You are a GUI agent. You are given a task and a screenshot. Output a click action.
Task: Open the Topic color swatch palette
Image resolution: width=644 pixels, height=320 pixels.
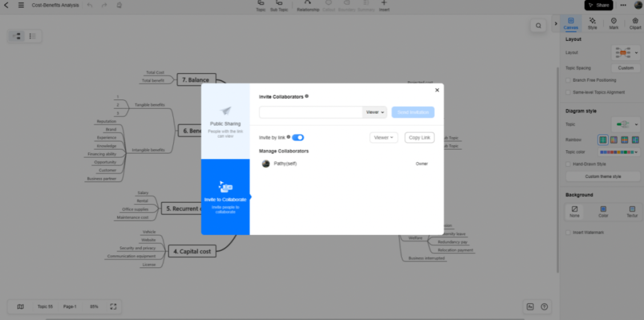[619, 152]
